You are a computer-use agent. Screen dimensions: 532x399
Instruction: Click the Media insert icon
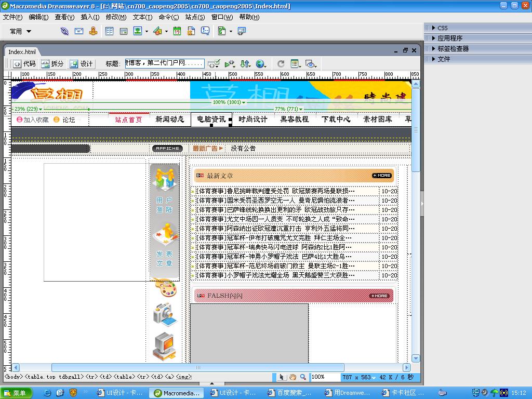157,31
